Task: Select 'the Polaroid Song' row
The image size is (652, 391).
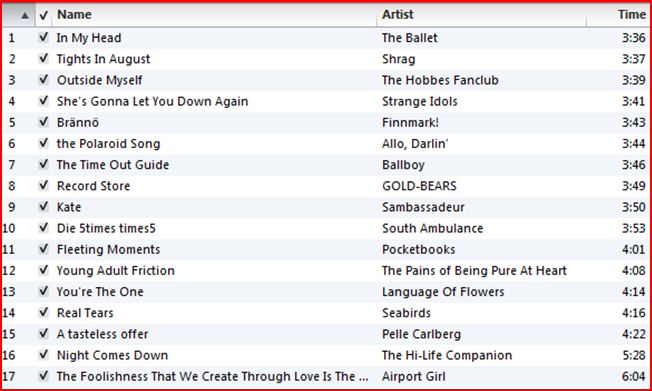Action: point(326,144)
